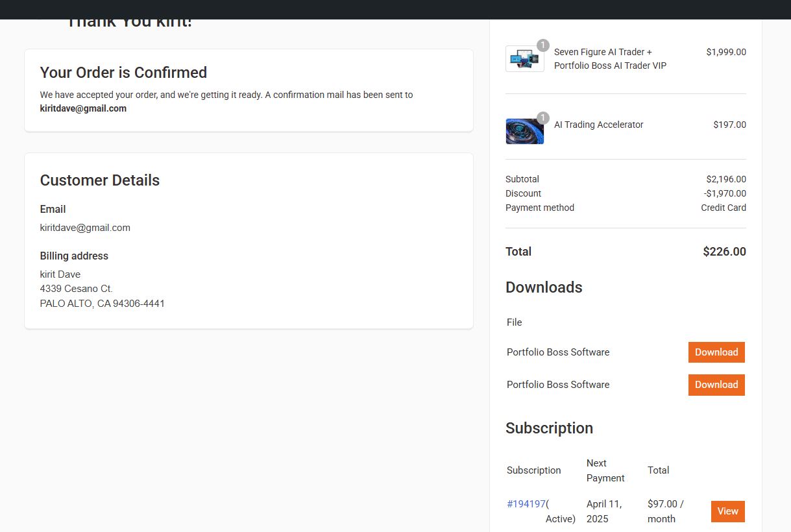Click the April 11, 2025 next payment date

pyautogui.click(x=603, y=511)
